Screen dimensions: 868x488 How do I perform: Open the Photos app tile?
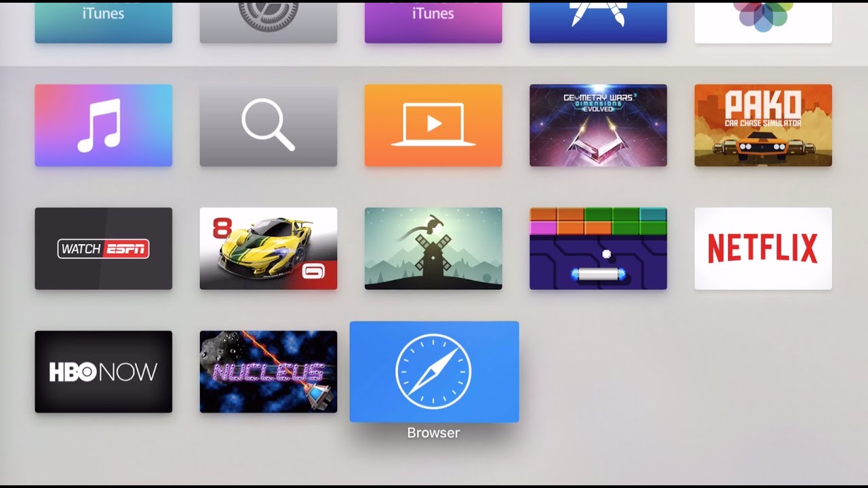click(x=763, y=22)
